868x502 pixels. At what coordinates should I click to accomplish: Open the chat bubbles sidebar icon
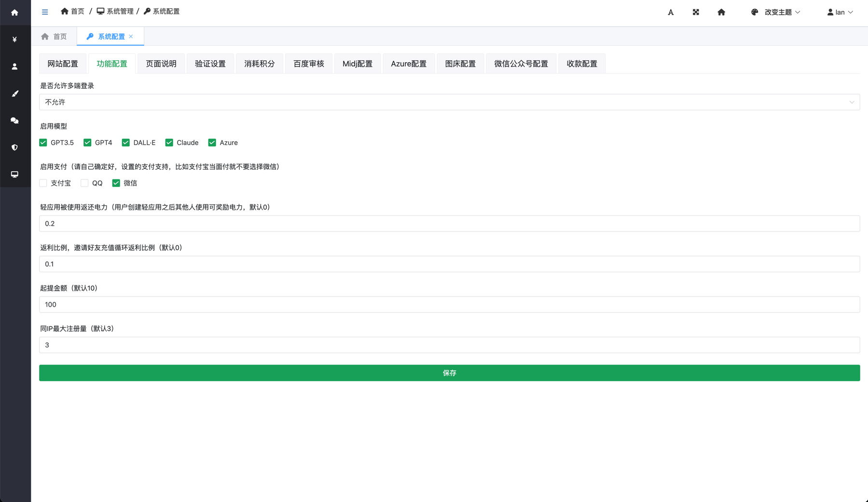click(x=14, y=121)
